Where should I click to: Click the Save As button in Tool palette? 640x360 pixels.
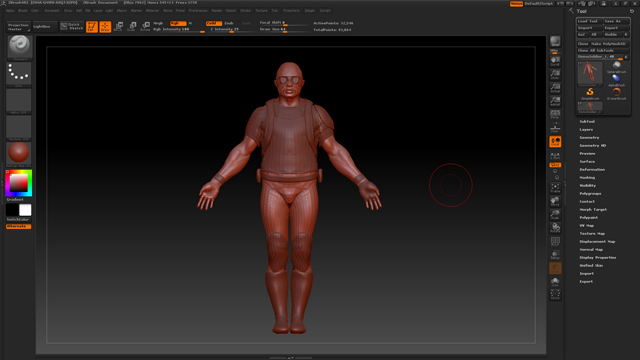tap(616, 21)
